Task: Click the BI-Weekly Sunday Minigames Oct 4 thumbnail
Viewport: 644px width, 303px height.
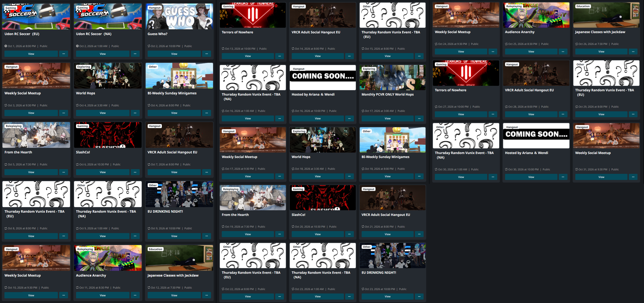Action: 179,76
